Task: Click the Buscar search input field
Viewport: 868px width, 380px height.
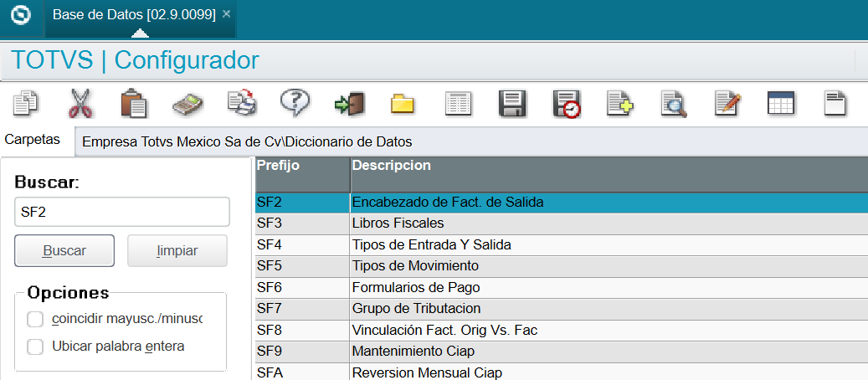Action: tap(121, 212)
